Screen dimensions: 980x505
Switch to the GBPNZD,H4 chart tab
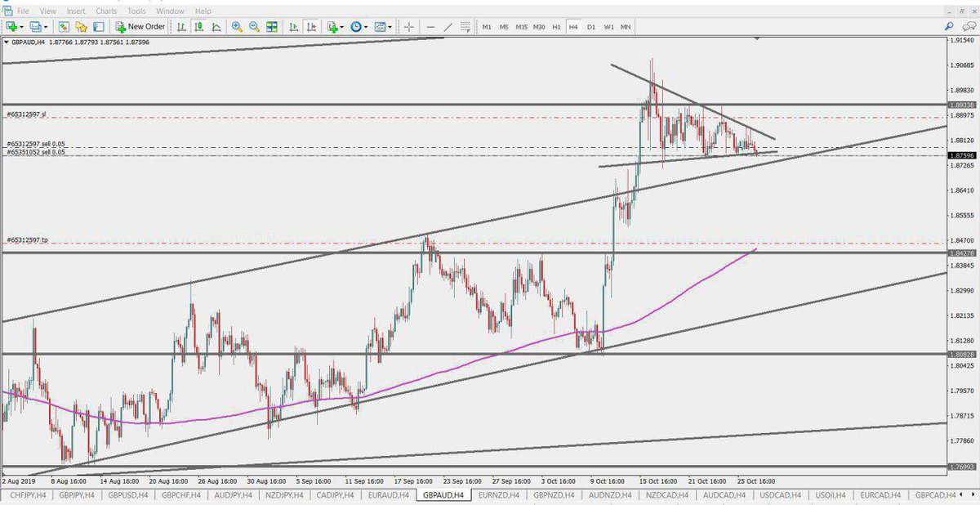555,495
